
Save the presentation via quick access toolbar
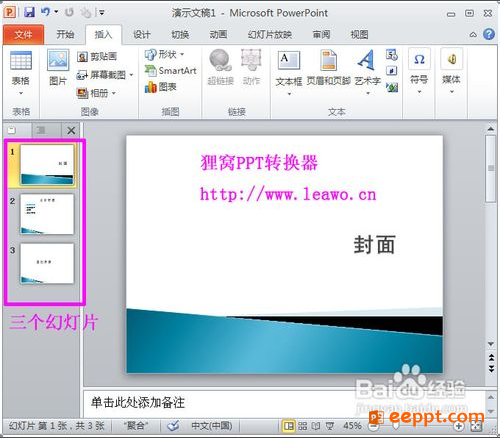click(30, 13)
